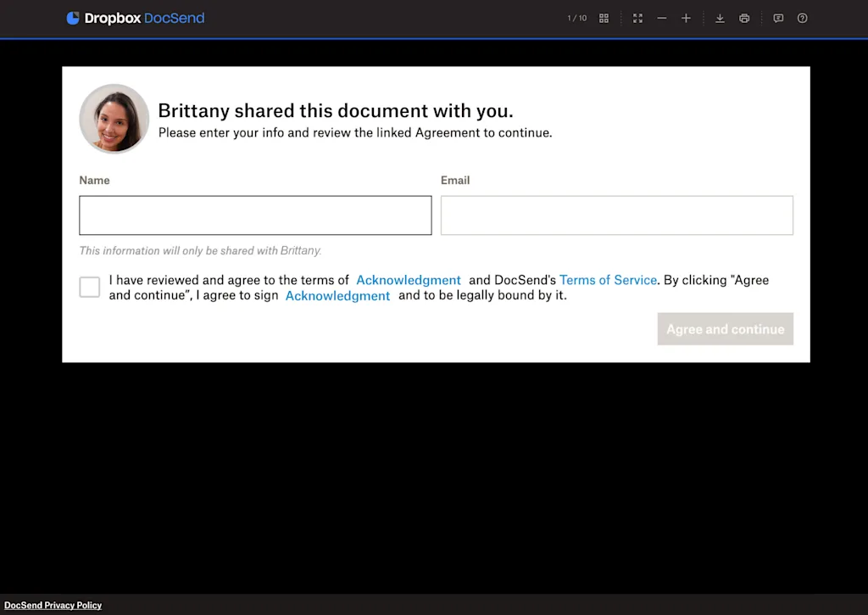
Task: Print the document
Action: pos(744,18)
